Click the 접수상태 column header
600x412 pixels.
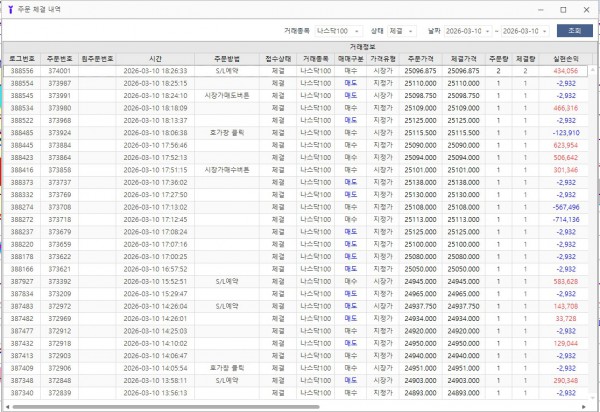pos(278,59)
